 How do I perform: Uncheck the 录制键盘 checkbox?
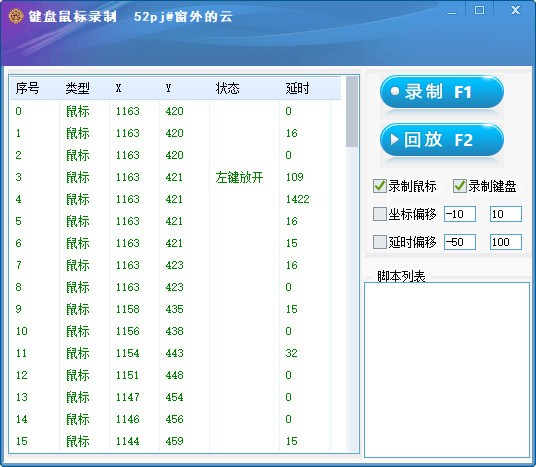460,186
